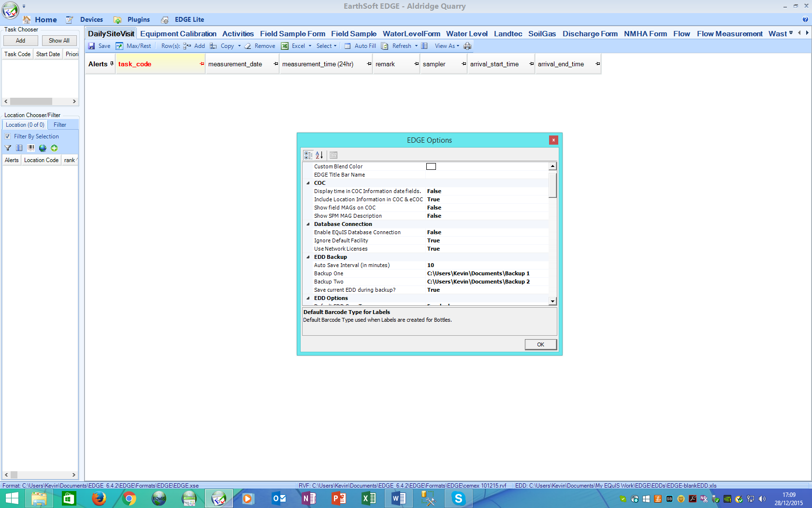
Task: Switch to the Equipment Calibration tab
Action: tap(178, 34)
